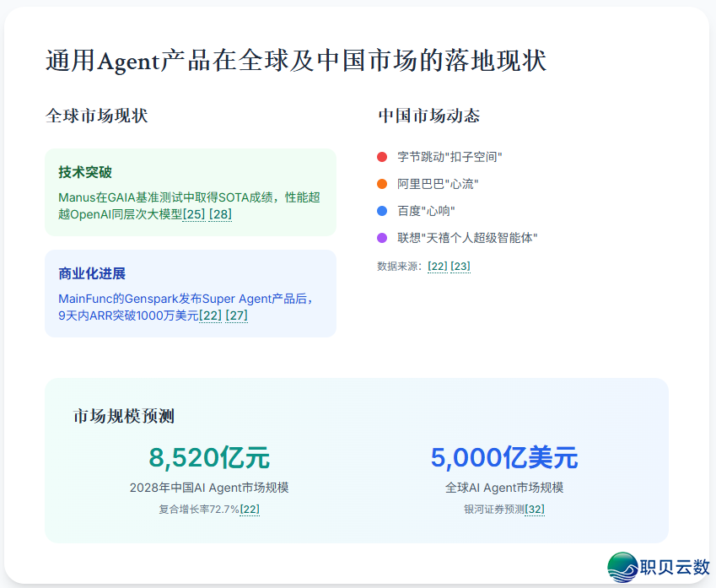Image resolution: width=716 pixels, height=588 pixels.
Task: Open citation [32] after 银河证券预测
Action: [535, 510]
